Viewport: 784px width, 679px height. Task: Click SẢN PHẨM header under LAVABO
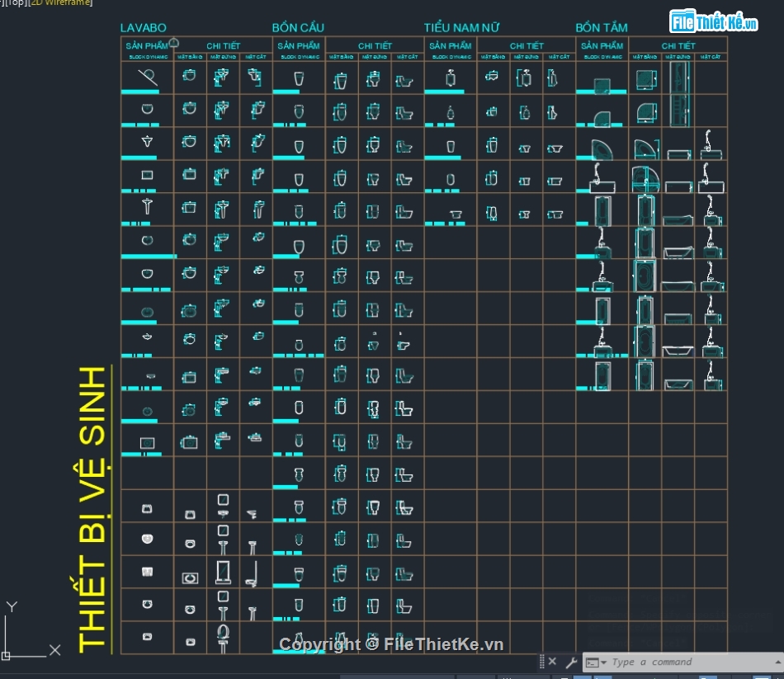[x=147, y=46]
